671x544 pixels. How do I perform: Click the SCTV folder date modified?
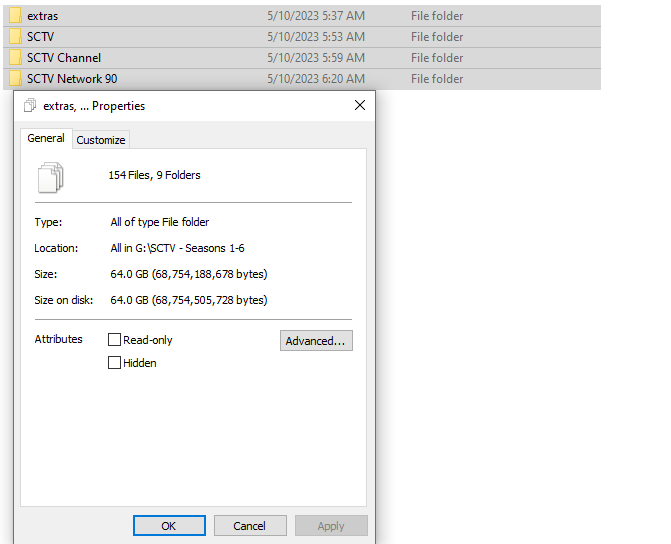(316, 37)
